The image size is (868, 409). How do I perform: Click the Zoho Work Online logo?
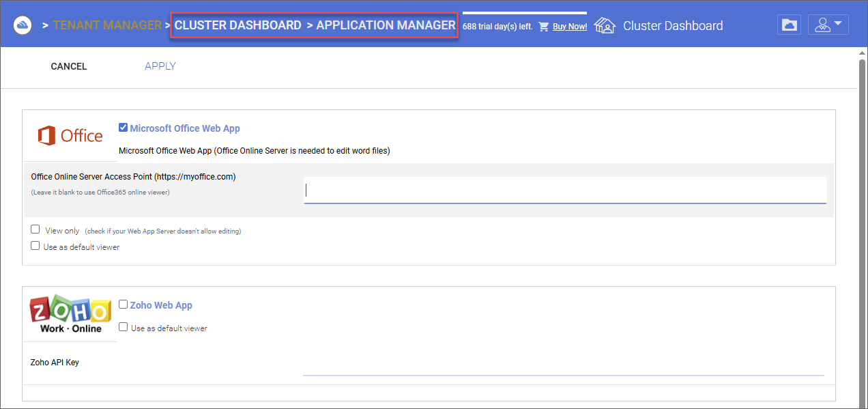pyautogui.click(x=70, y=314)
